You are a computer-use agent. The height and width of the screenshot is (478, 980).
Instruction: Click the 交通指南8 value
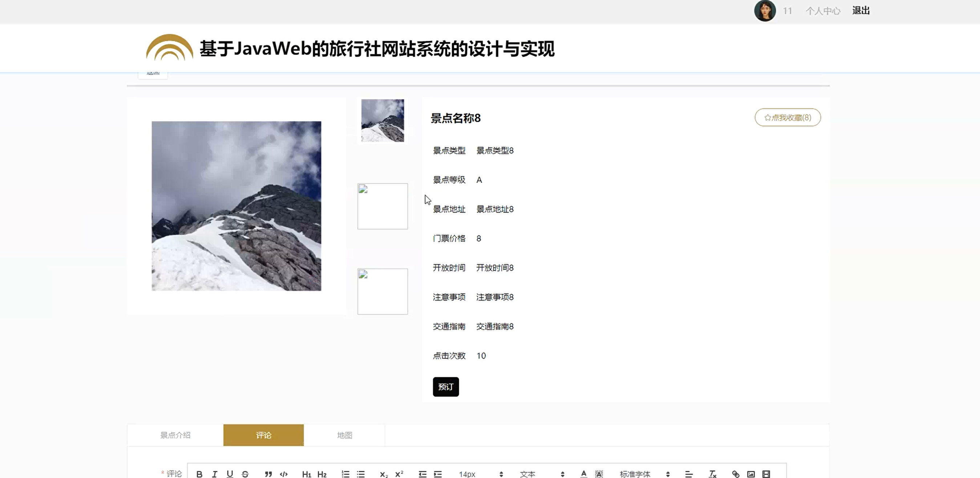[x=495, y=326]
